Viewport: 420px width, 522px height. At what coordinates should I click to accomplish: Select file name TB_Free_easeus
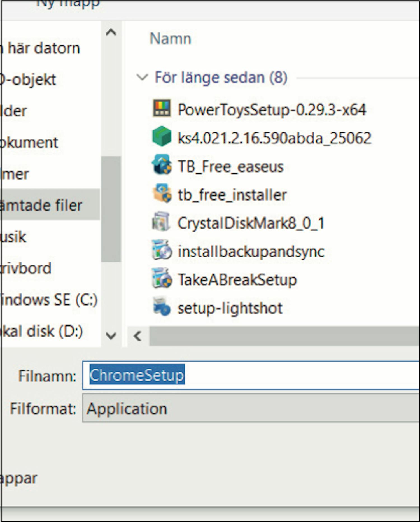click(x=231, y=166)
